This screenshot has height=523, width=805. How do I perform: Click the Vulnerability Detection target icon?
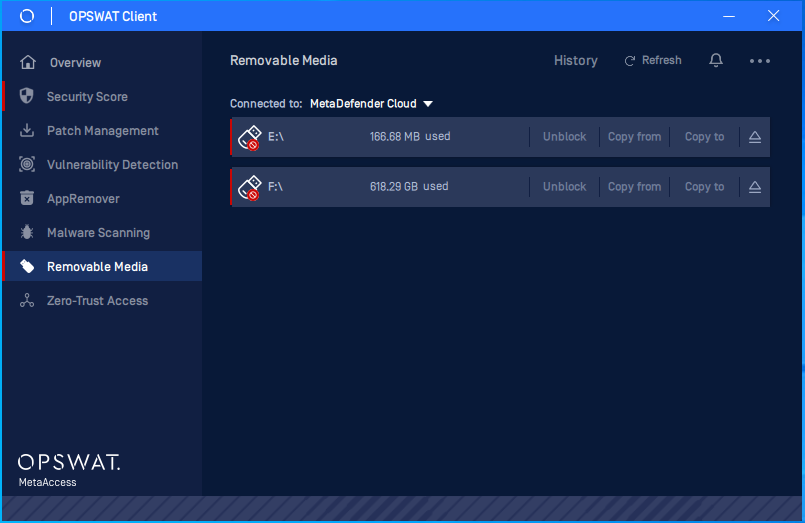[x=27, y=164]
